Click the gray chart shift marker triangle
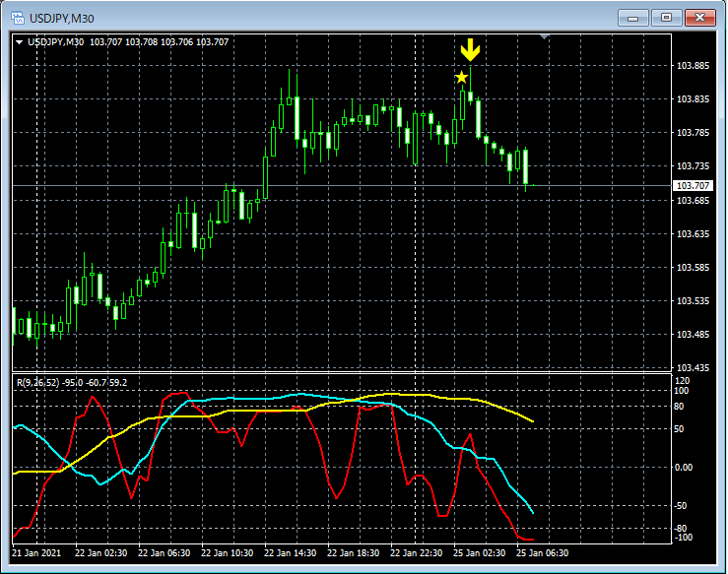Viewport: 728px width, 574px height. pos(545,36)
